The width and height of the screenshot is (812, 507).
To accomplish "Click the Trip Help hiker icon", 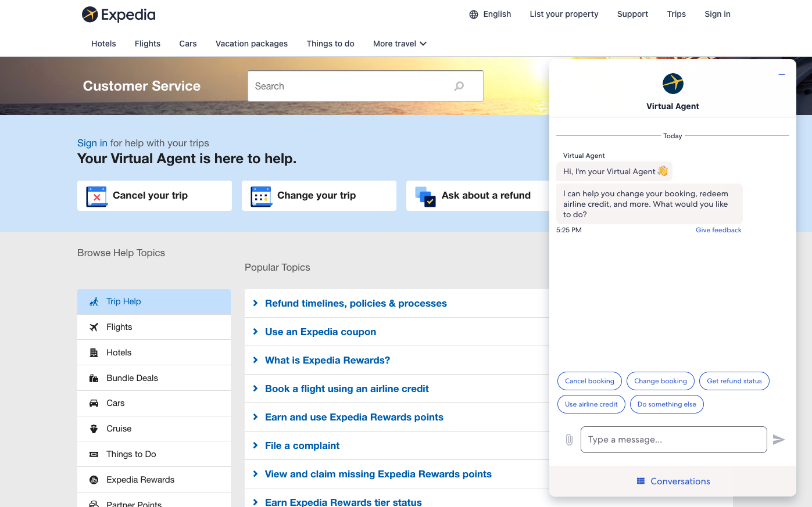I will click(x=94, y=302).
